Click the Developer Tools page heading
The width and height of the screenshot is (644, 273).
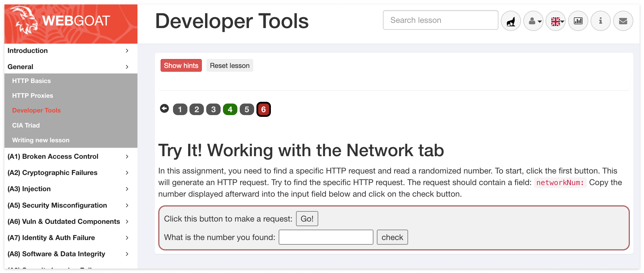[x=232, y=21]
